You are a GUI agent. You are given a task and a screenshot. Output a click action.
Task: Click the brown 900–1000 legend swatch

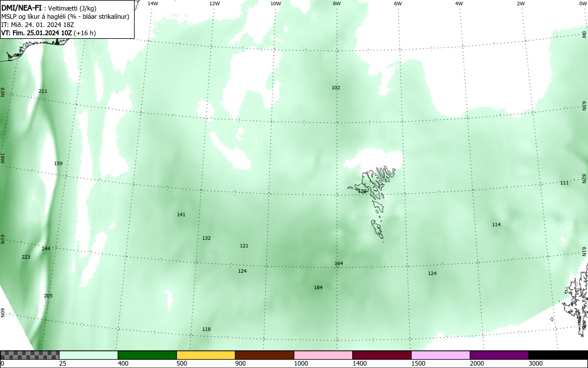[265, 355]
